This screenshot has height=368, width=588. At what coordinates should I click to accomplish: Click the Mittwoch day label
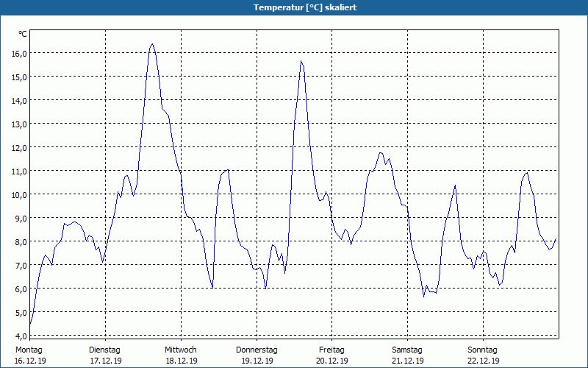click(x=181, y=350)
